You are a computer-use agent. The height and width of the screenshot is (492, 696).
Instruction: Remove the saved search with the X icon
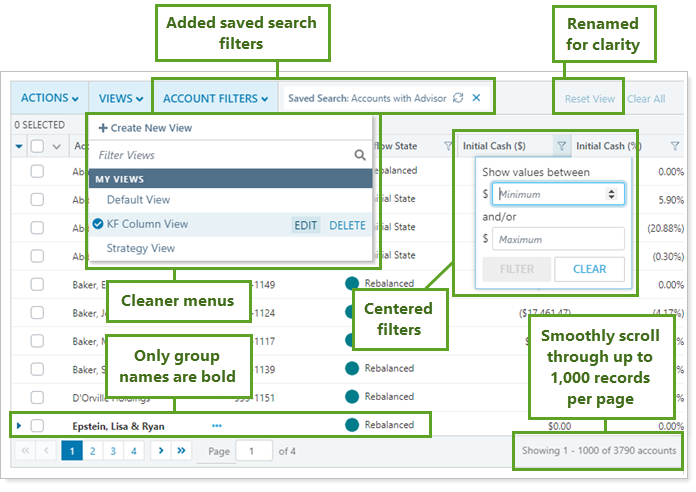pos(476,98)
